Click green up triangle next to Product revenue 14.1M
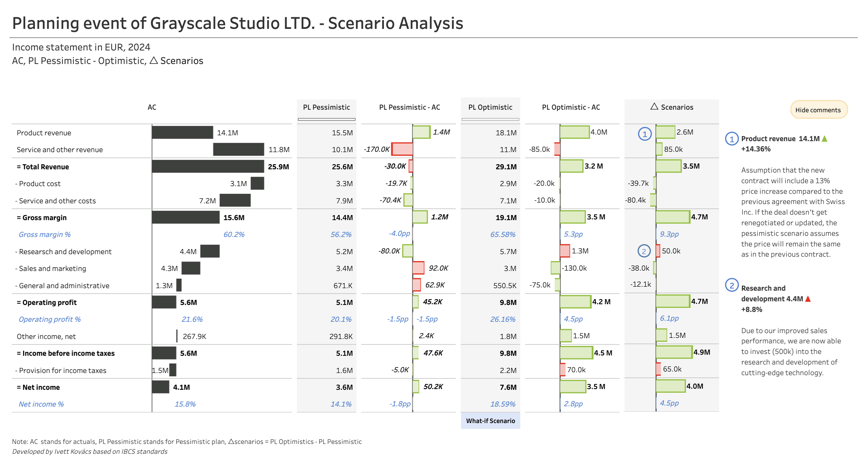 (824, 139)
